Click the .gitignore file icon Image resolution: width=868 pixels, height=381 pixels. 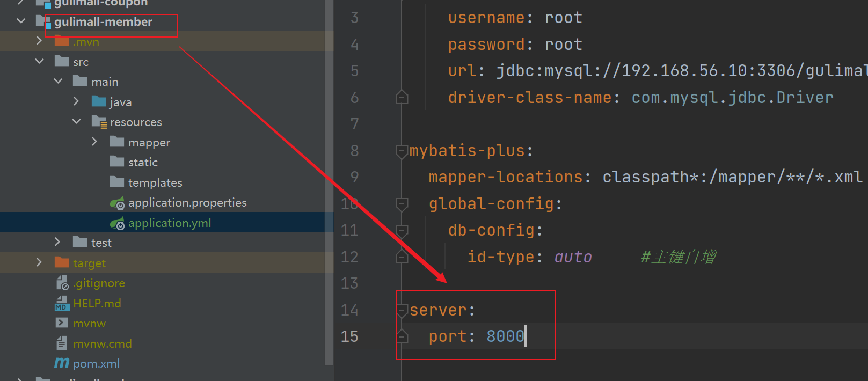click(62, 282)
